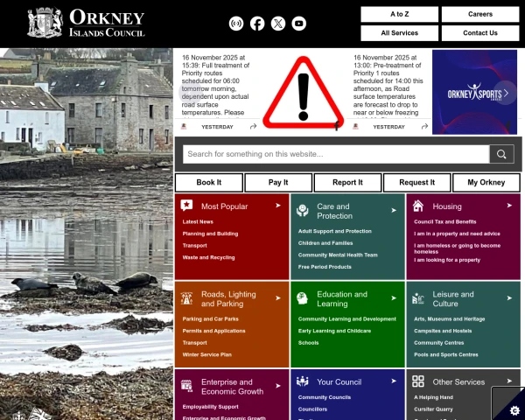Share the 13:00 pre-treatment post
Screen dimensions: 525x420
pyautogui.click(x=425, y=127)
